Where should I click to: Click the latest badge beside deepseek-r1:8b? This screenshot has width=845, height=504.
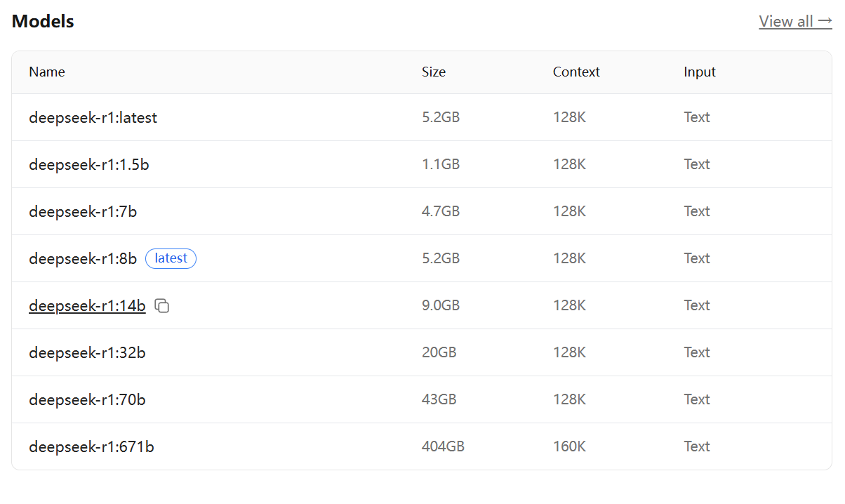click(x=171, y=258)
